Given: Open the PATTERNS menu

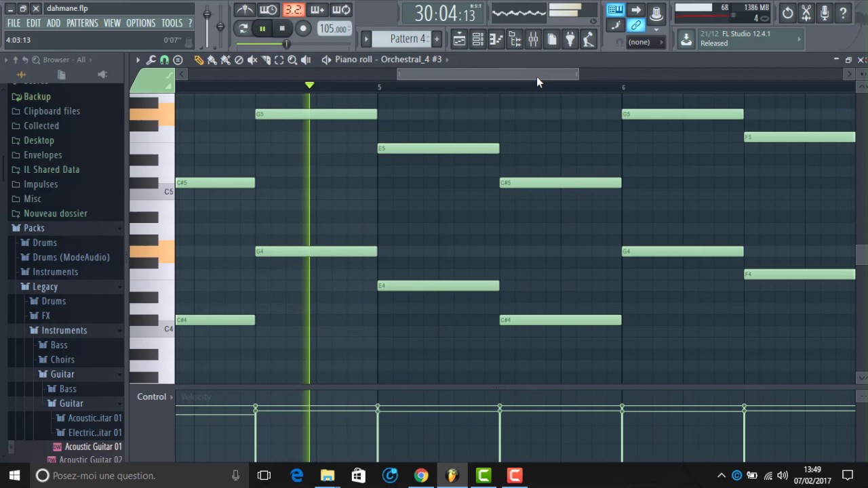Looking at the screenshot, I should 82,23.
